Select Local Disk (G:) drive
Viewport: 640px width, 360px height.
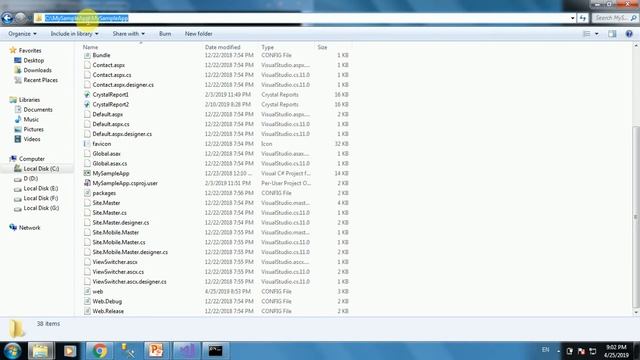coord(41,208)
